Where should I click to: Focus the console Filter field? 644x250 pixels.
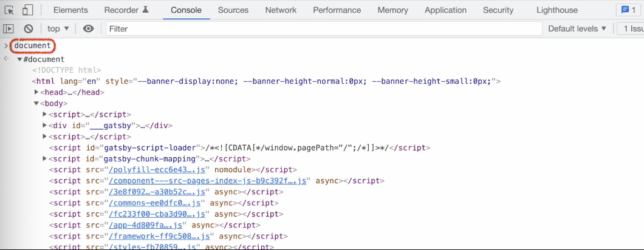coord(324,29)
